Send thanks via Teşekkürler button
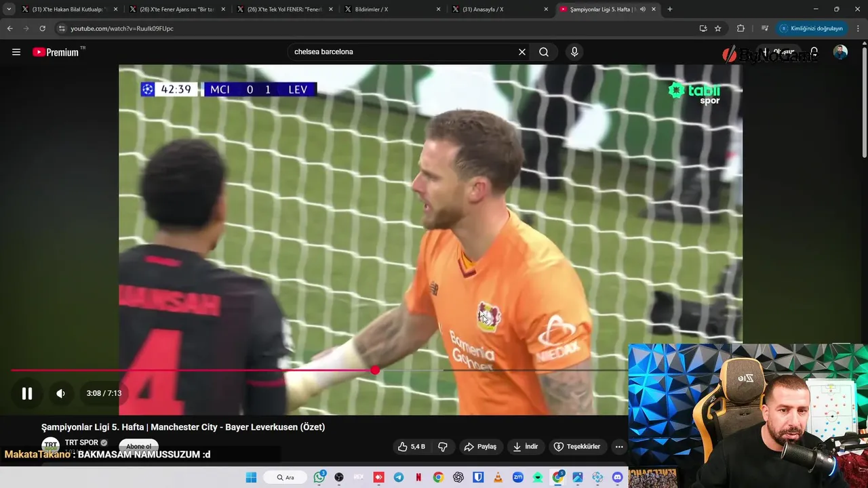This screenshot has width=868, height=488. point(577,447)
